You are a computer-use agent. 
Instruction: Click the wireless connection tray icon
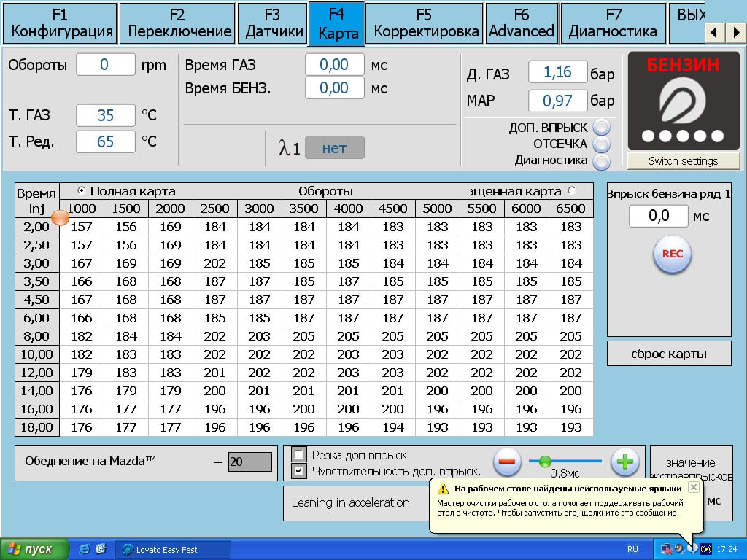pos(706,550)
